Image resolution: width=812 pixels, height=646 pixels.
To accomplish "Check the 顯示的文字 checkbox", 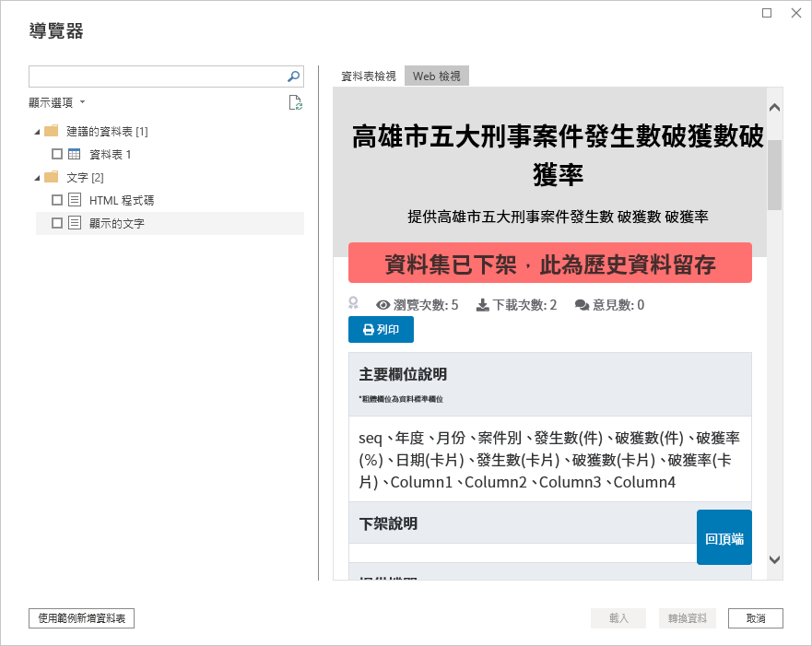I will (57, 223).
